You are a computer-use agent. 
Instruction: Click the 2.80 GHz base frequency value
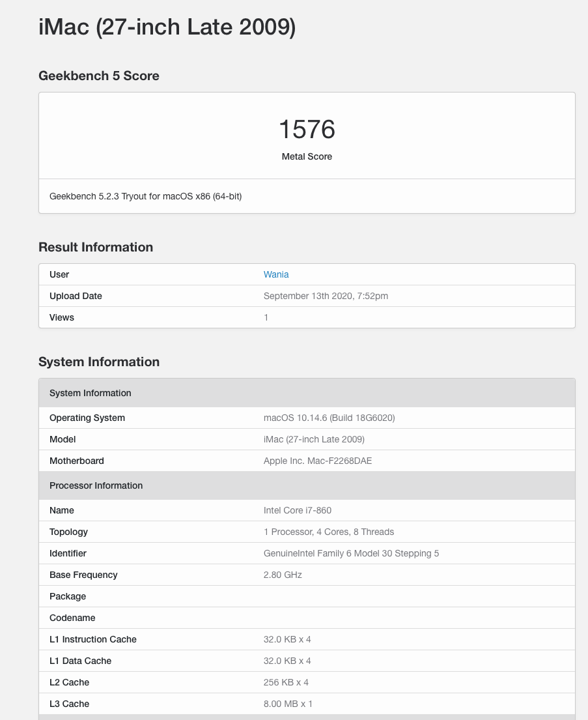click(x=283, y=575)
